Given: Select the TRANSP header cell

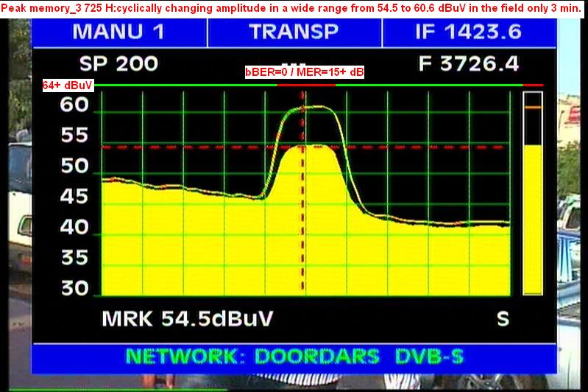Looking at the screenshot, I should pos(294,32).
